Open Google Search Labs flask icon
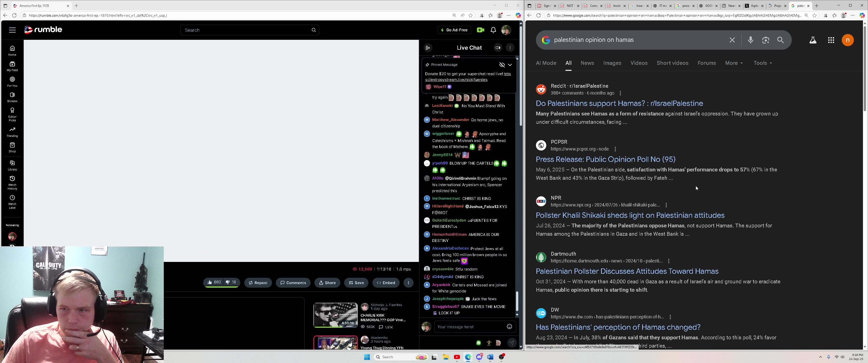Image resolution: width=868 pixels, height=363 pixels. 813,40
